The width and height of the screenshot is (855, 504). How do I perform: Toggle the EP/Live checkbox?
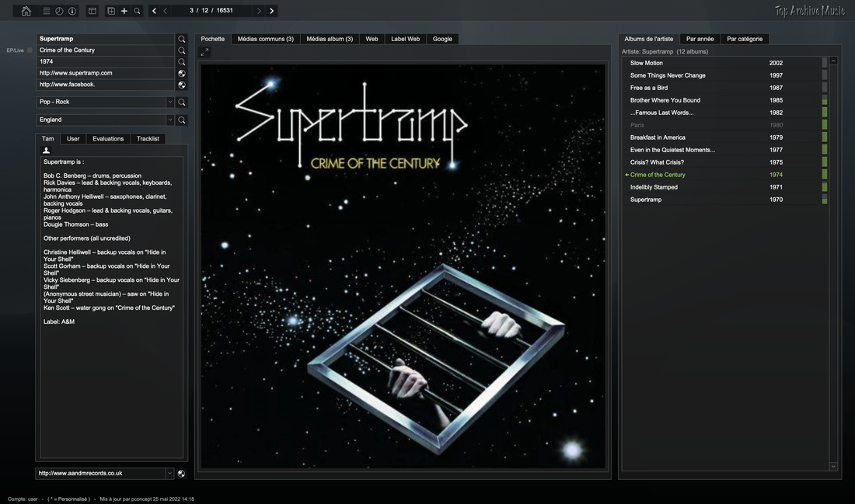coord(30,50)
